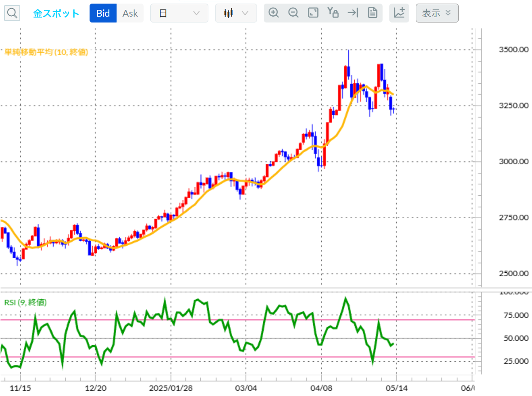Viewport: 532px width, 396px height.
Task: Click the divider between price and RSI panes
Action: pos(266,288)
